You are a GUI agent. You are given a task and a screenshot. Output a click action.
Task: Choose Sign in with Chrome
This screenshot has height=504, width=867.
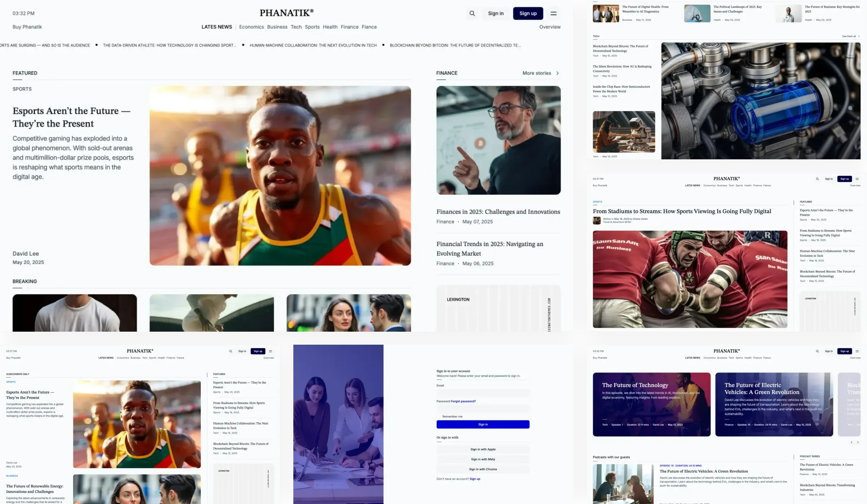tap(483, 469)
